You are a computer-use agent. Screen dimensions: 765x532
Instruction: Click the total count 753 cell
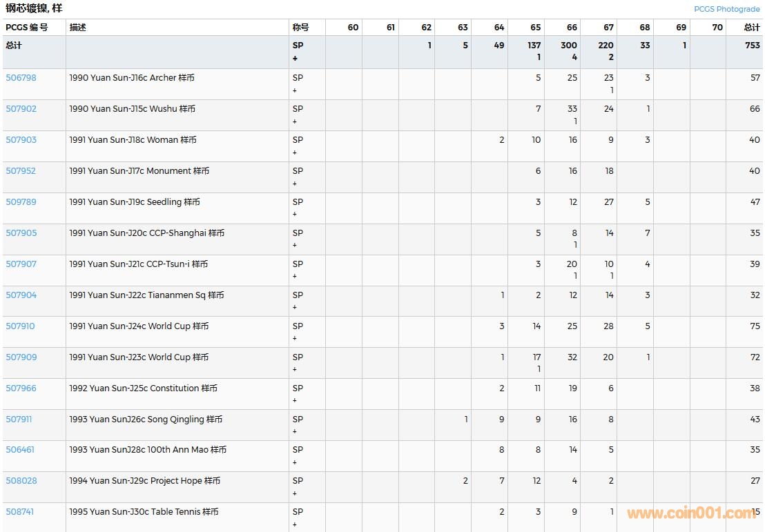(752, 46)
